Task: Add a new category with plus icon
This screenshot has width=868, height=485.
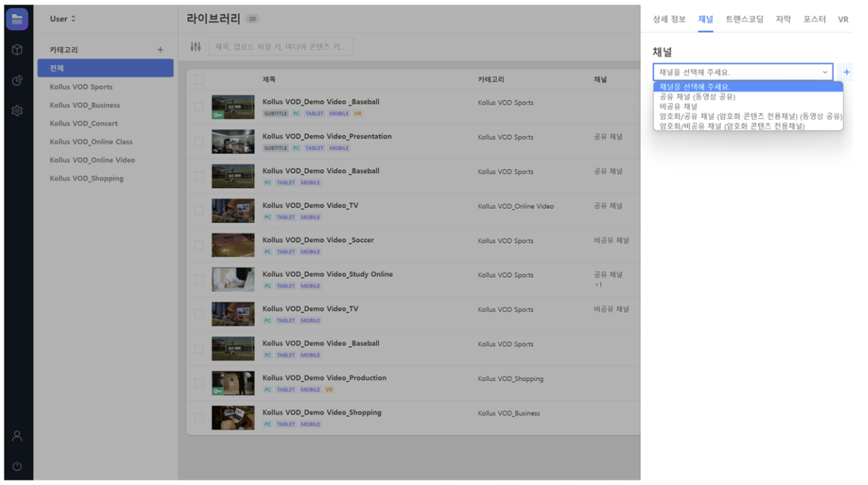Action: 160,50
